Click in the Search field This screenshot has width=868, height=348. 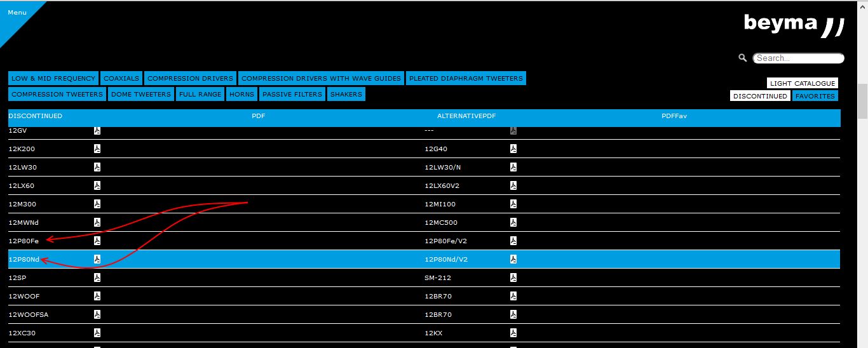[x=799, y=58]
